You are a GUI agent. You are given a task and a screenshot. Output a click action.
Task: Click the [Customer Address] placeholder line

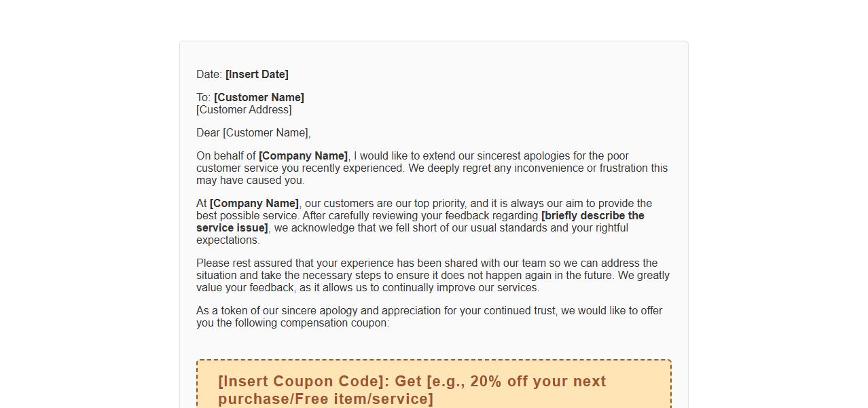244,110
